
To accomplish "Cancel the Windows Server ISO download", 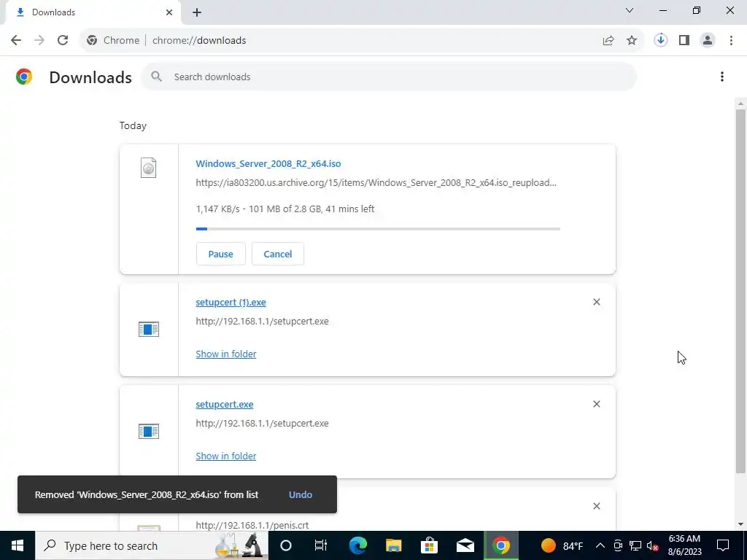I will (x=278, y=254).
